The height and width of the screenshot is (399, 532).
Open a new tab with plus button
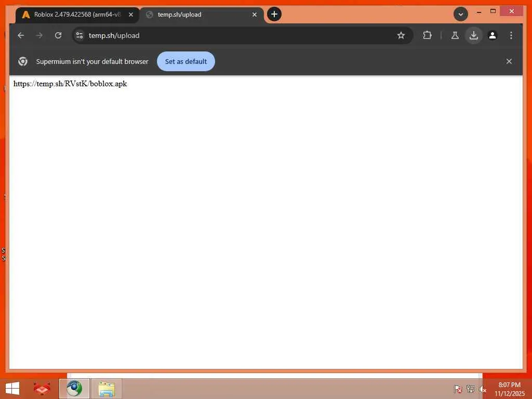(274, 14)
